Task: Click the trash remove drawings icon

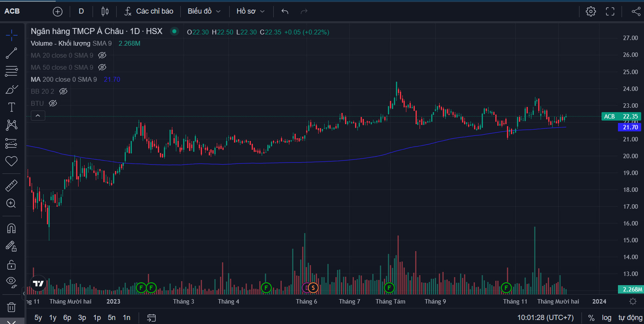Action: coord(11,307)
